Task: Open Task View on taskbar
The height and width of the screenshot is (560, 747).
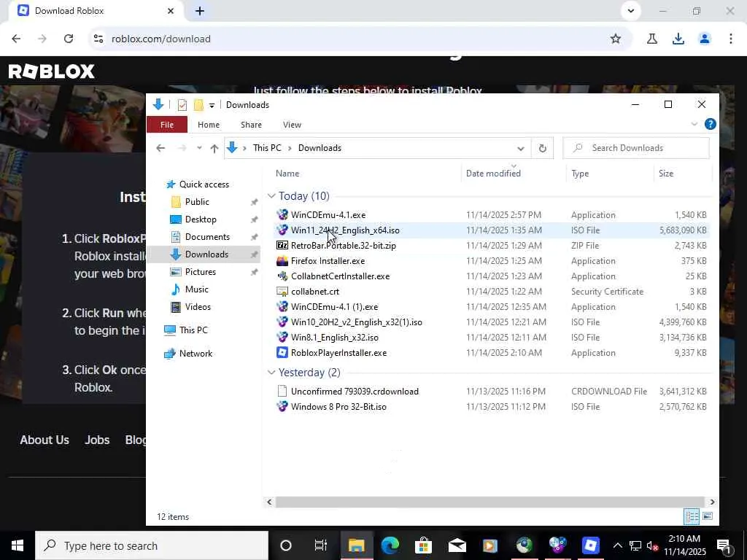Action: click(321, 545)
